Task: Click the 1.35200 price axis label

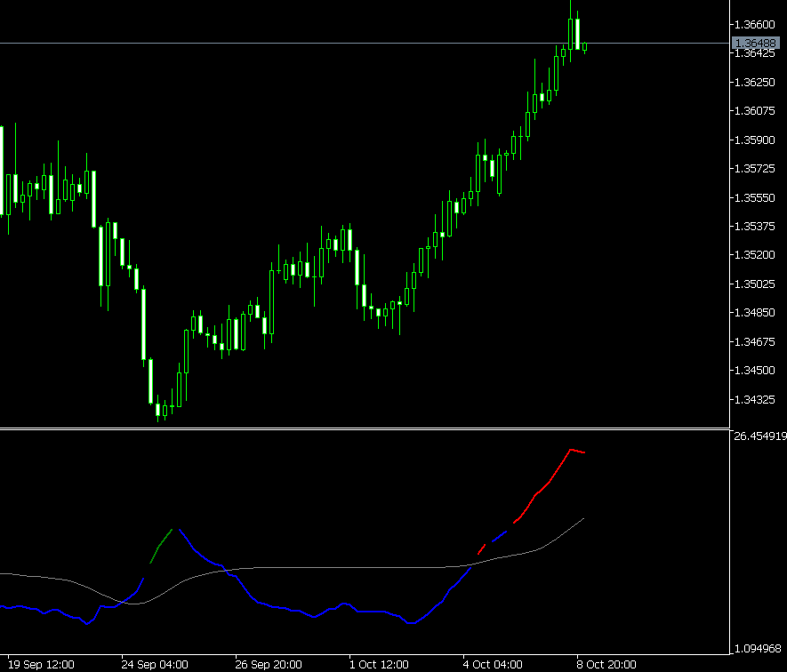Action: coord(754,255)
